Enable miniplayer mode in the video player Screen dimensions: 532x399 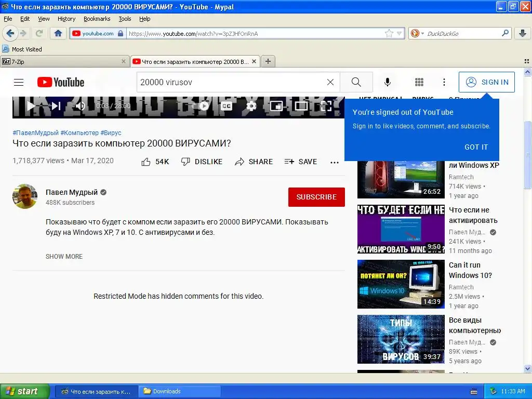coord(276,106)
